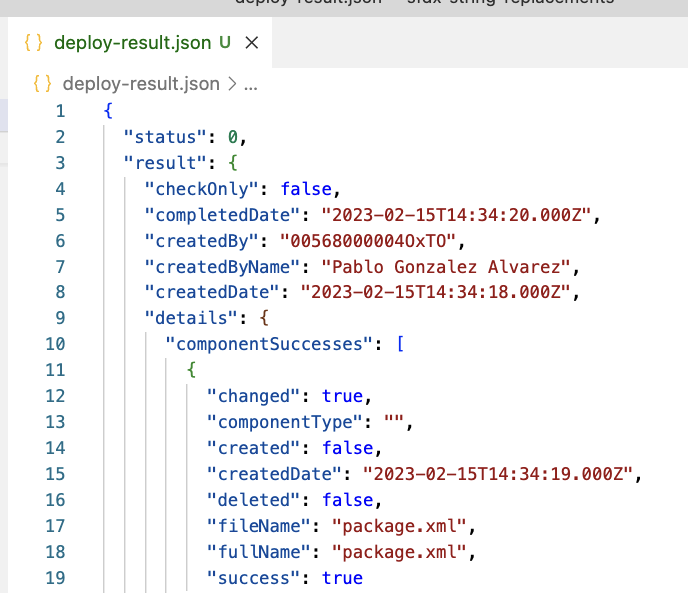
Task: Click the "changed" key on line 12
Action: (253, 396)
